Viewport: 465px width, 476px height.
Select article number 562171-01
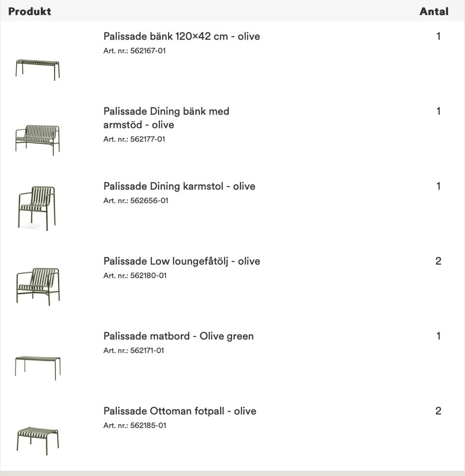pyautogui.click(x=134, y=350)
